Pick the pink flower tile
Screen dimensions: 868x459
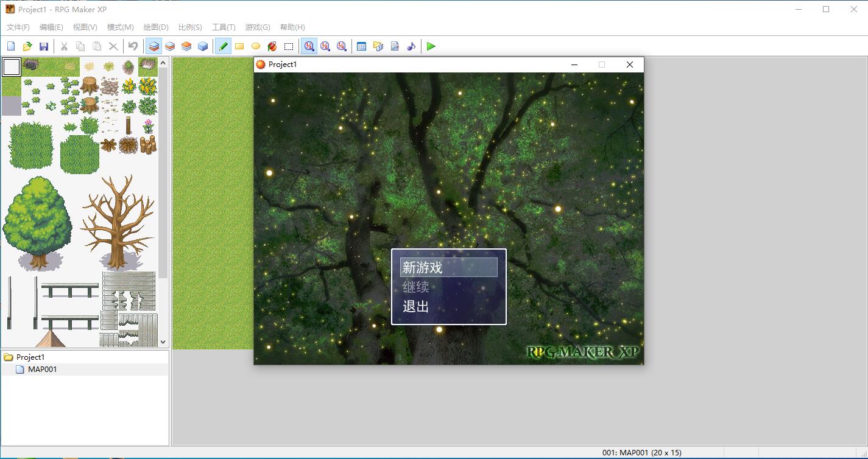pos(148,126)
